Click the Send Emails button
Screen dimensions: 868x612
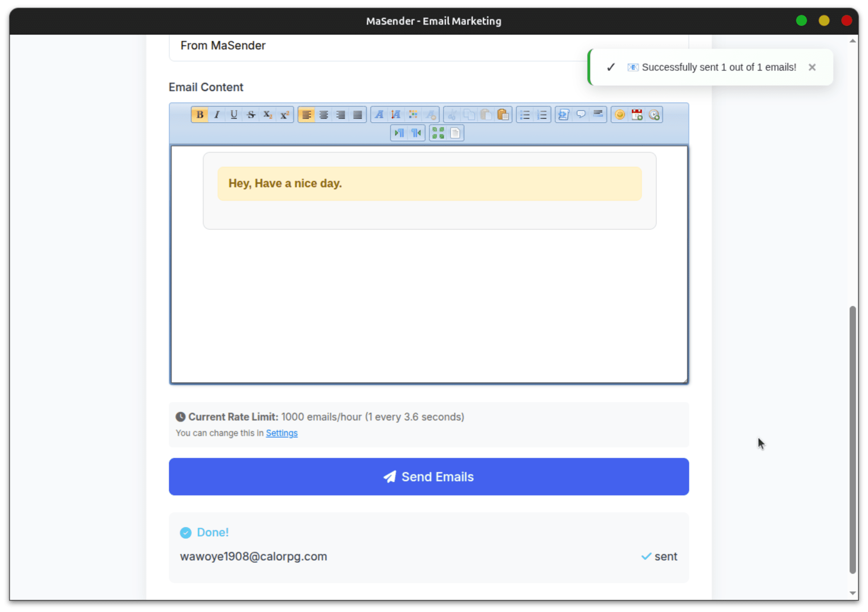[429, 477]
